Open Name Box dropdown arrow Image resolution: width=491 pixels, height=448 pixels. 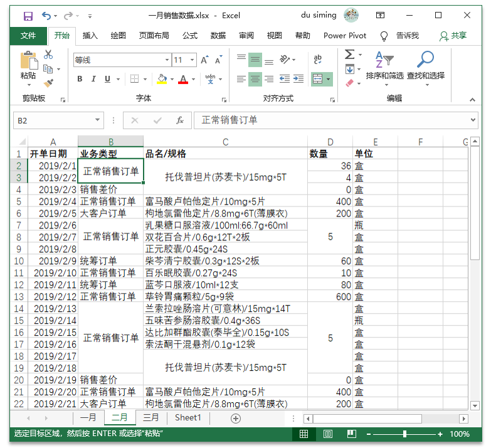[x=97, y=120]
